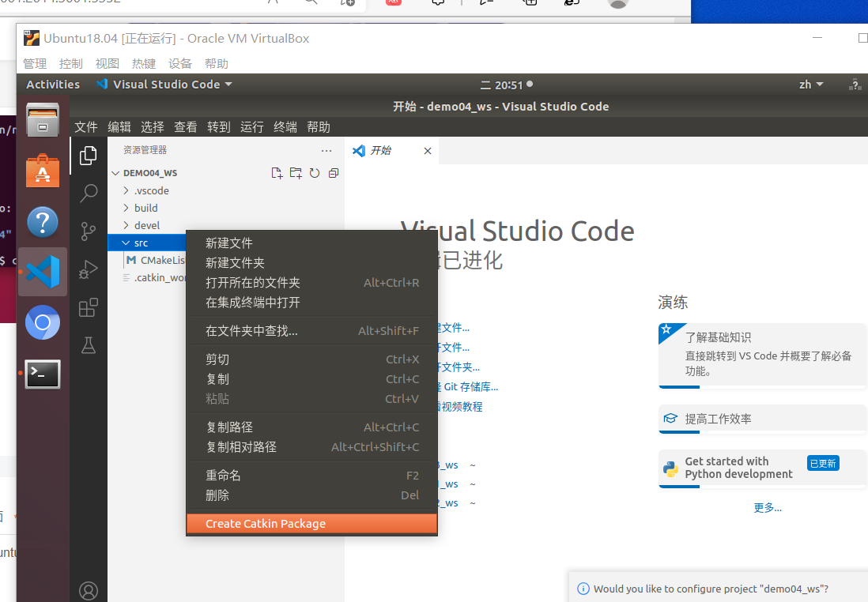This screenshot has height=602, width=868.
Task: Open Terminal from the dock
Action: click(43, 374)
